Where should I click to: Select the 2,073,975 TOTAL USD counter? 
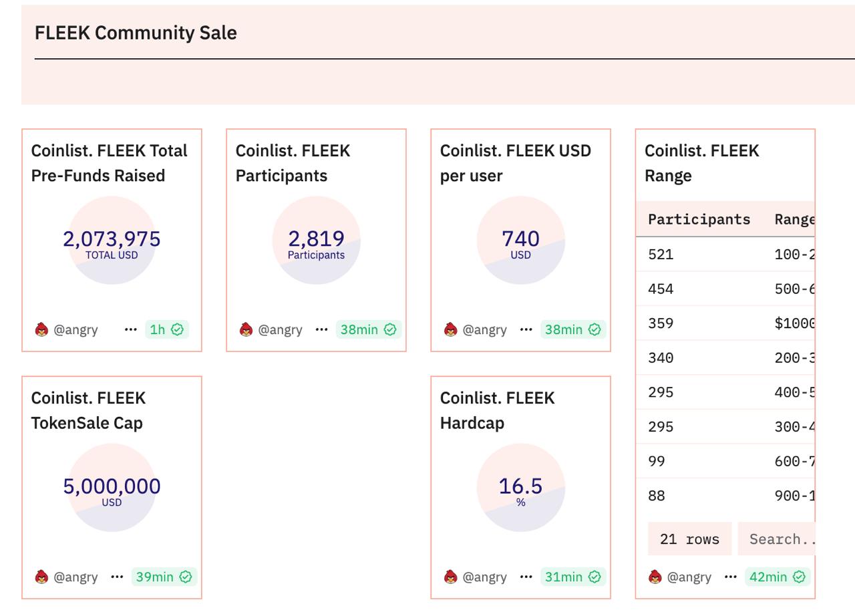tap(112, 244)
